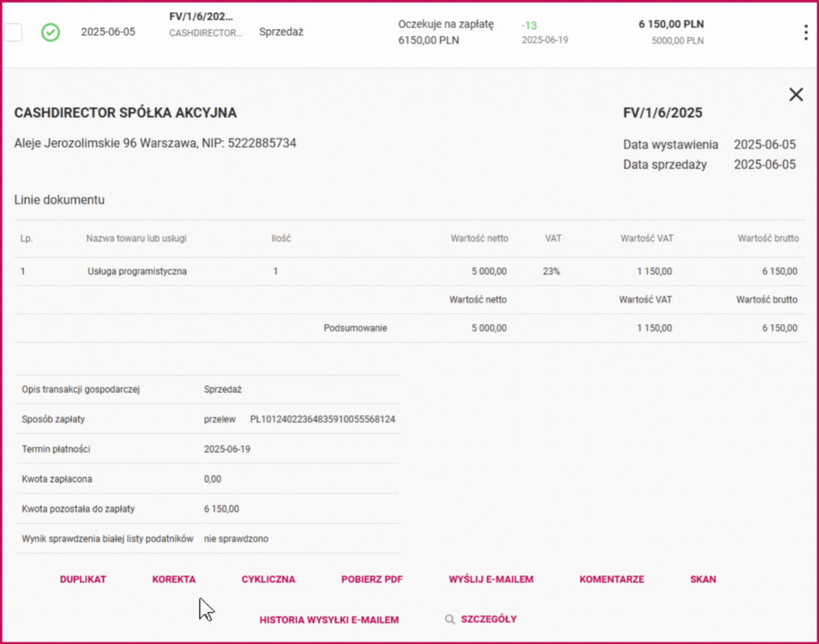Open HISTORIA WYSYŁKI E-MAILEM

(x=329, y=620)
